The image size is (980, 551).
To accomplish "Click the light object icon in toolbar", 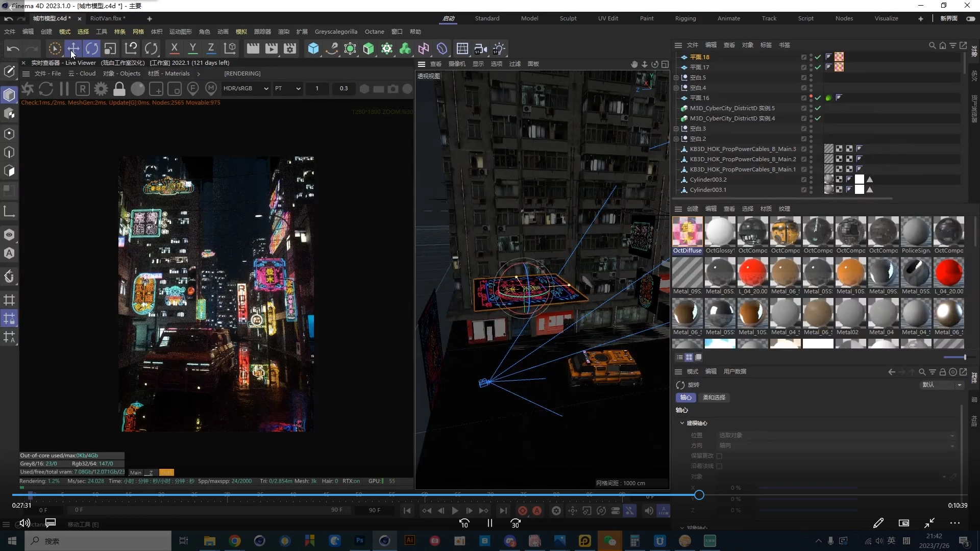I will tap(498, 48).
